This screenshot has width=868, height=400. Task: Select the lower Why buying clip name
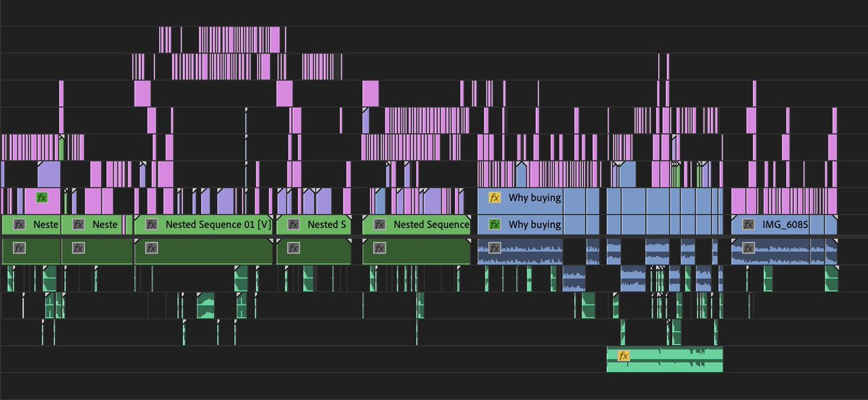pyautogui.click(x=535, y=224)
